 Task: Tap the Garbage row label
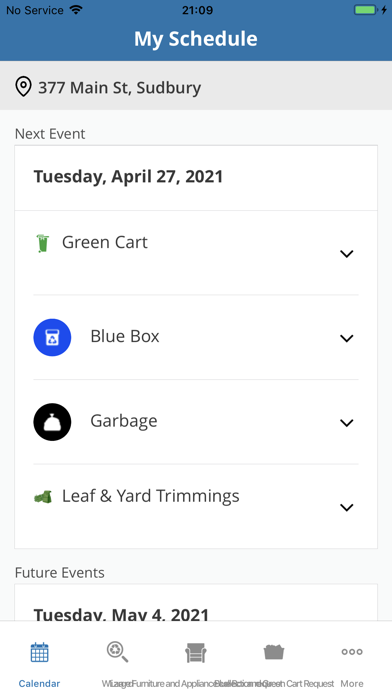[x=124, y=421]
